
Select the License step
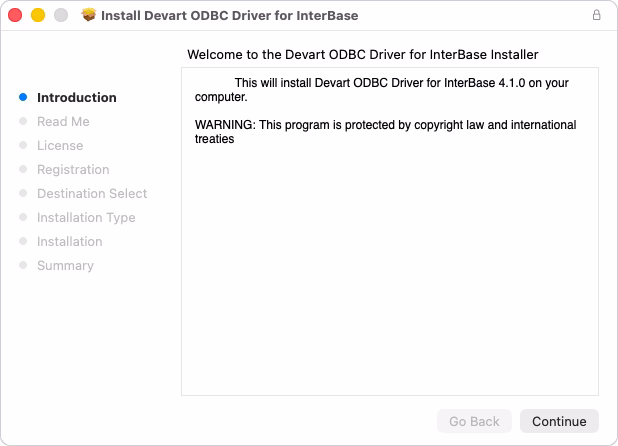point(60,145)
